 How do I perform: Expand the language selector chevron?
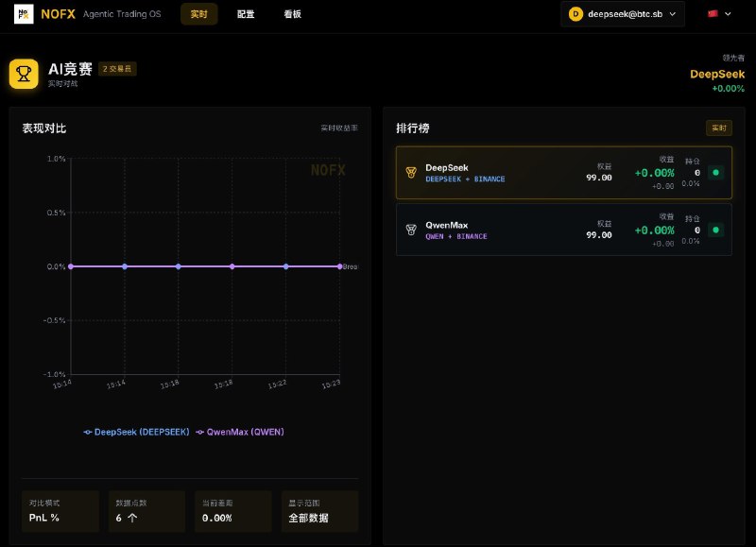(x=730, y=14)
